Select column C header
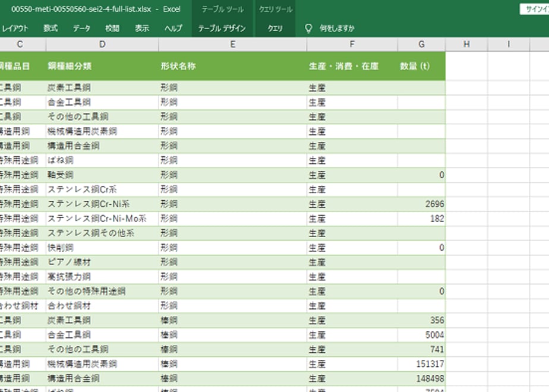The image size is (549, 392). 20,45
